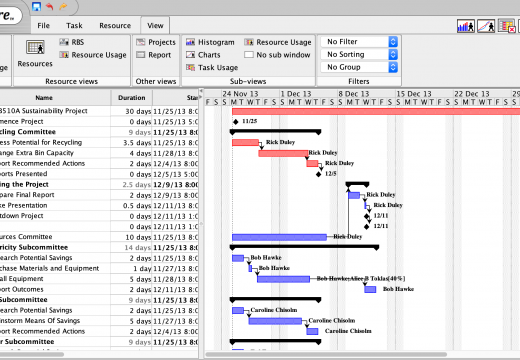The image size is (520, 360).
Task: Click the 12/5 milestone diamond
Action: tap(318, 174)
